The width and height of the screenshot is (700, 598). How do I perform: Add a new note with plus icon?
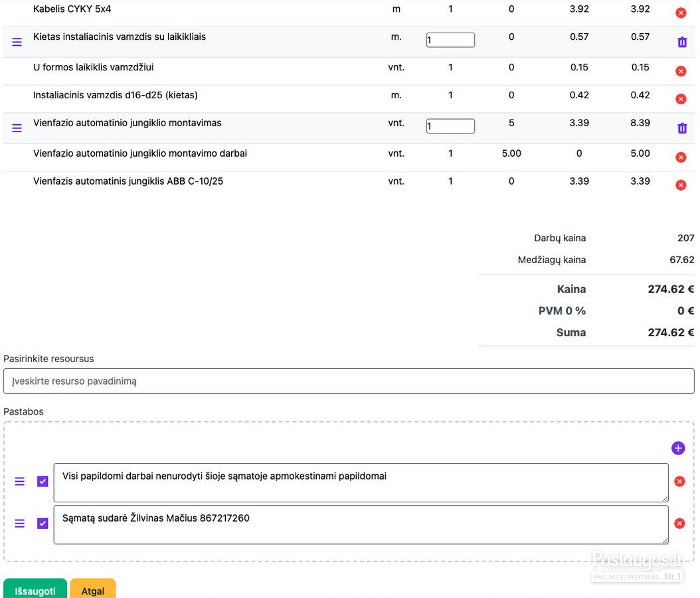678,448
